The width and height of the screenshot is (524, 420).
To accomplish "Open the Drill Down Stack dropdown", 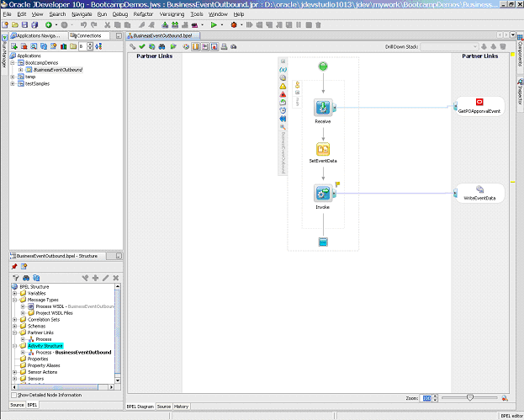I will (449, 47).
